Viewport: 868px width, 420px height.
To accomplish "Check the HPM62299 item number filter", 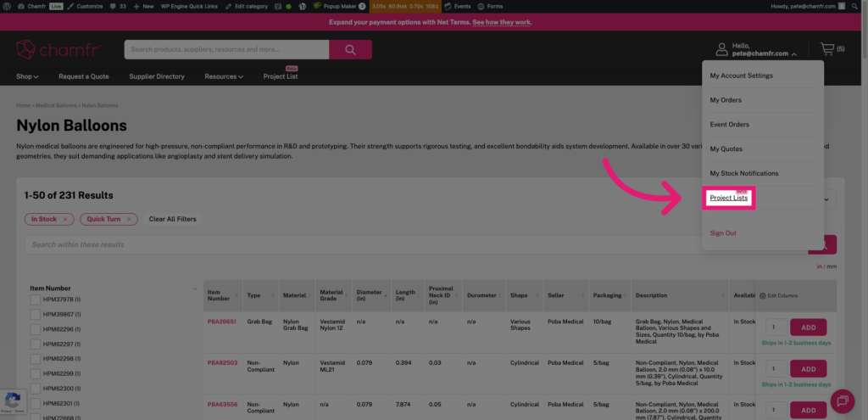I will click(x=36, y=373).
